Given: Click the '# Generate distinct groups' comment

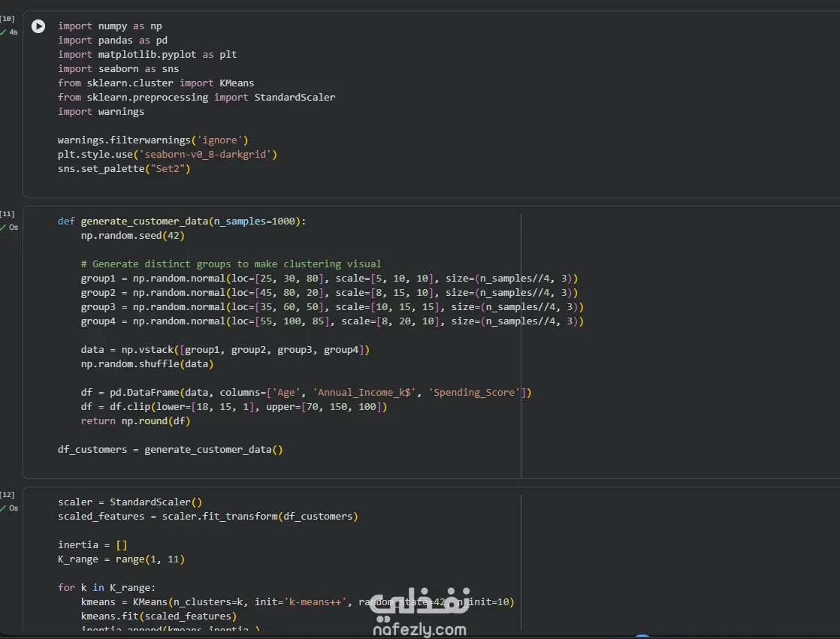Looking at the screenshot, I should pyautogui.click(x=231, y=264).
